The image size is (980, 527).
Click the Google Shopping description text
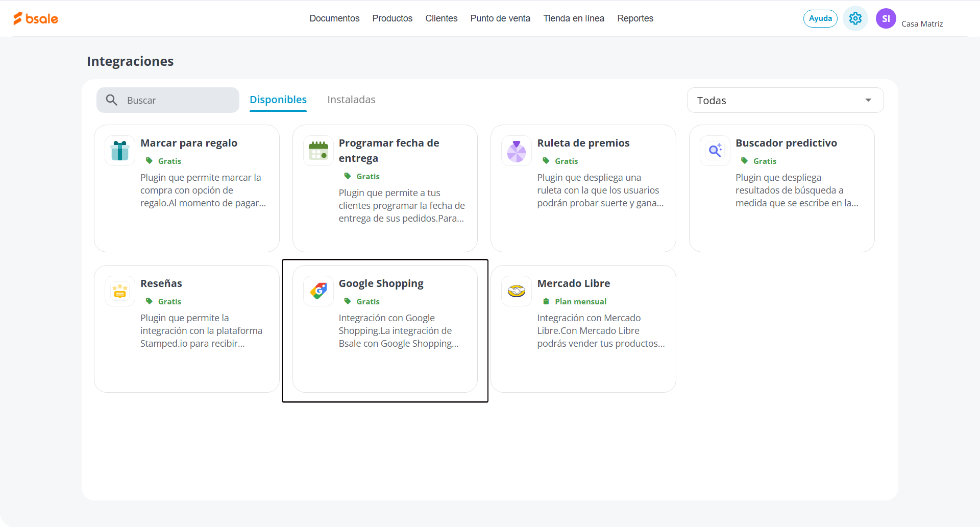[399, 330]
